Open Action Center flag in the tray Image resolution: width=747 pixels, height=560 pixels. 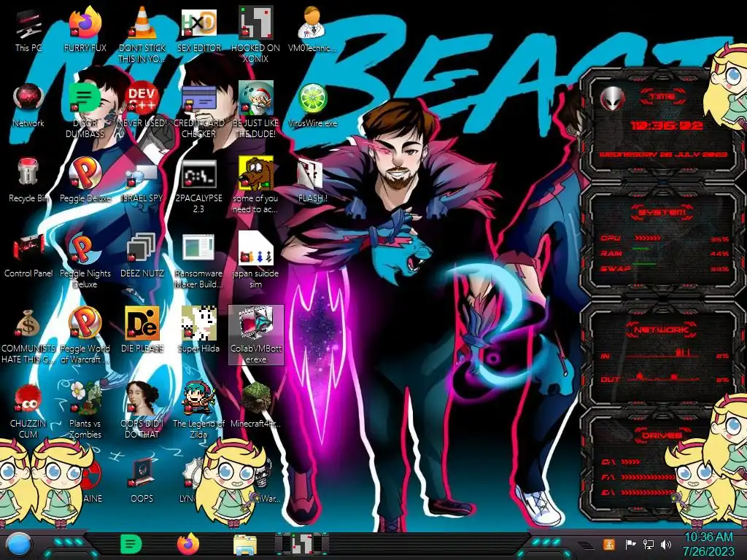pyautogui.click(x=630, y=544)
